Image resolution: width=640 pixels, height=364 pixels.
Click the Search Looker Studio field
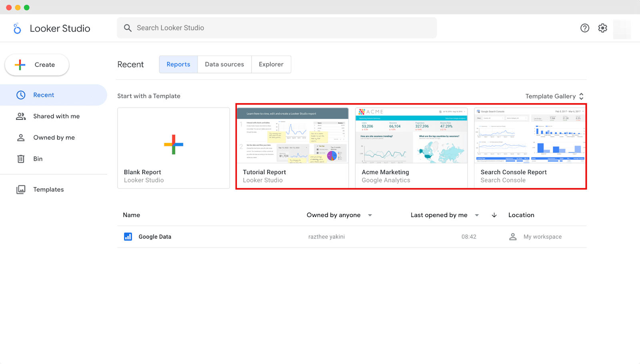(x=277, y=28)
